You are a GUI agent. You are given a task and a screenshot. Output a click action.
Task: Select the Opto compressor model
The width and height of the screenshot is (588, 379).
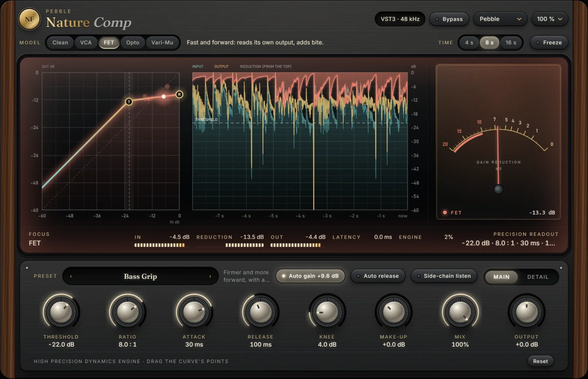[133, 43]
